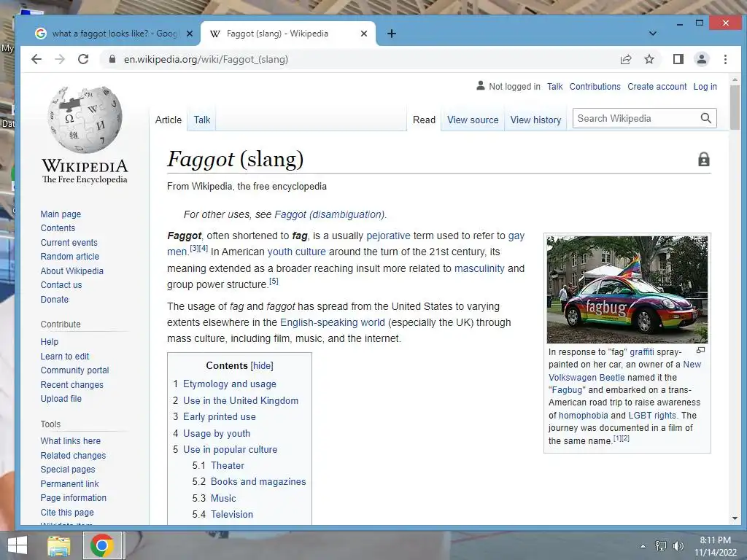Open the View history tab
747x560 pixels.
pos(535,120)
